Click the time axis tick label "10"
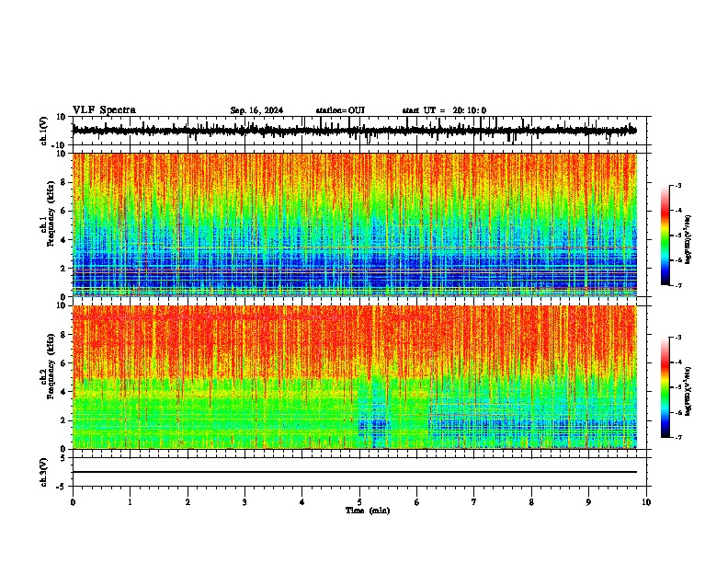728x563 pixels. (x=646, y=502)
